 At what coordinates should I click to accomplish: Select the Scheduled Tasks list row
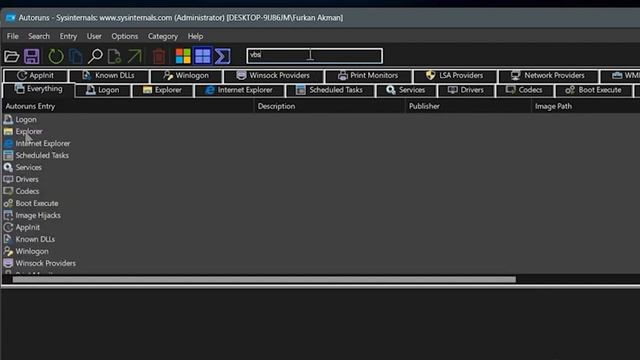pos(42,156)
